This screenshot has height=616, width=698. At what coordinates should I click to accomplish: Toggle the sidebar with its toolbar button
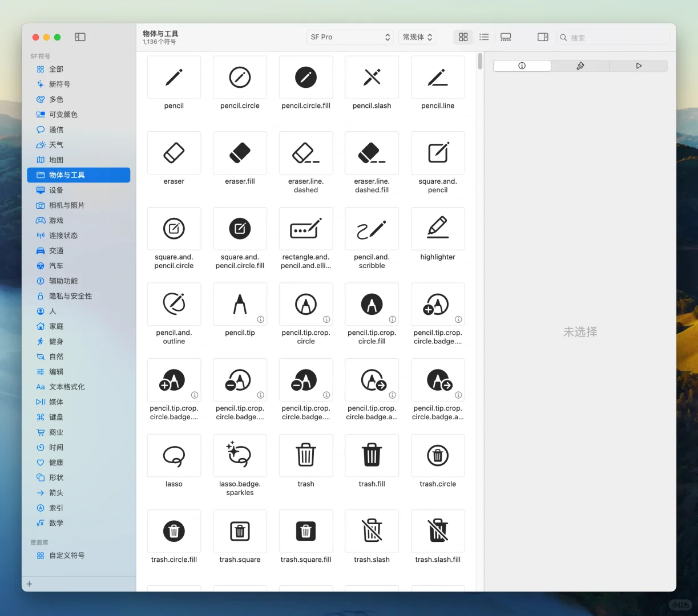click(80, 37)
